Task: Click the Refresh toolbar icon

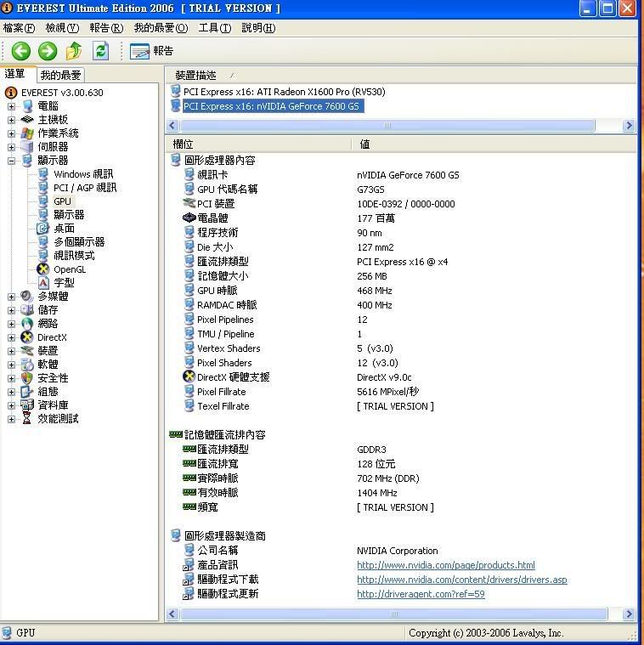Action: pos(100,51)
